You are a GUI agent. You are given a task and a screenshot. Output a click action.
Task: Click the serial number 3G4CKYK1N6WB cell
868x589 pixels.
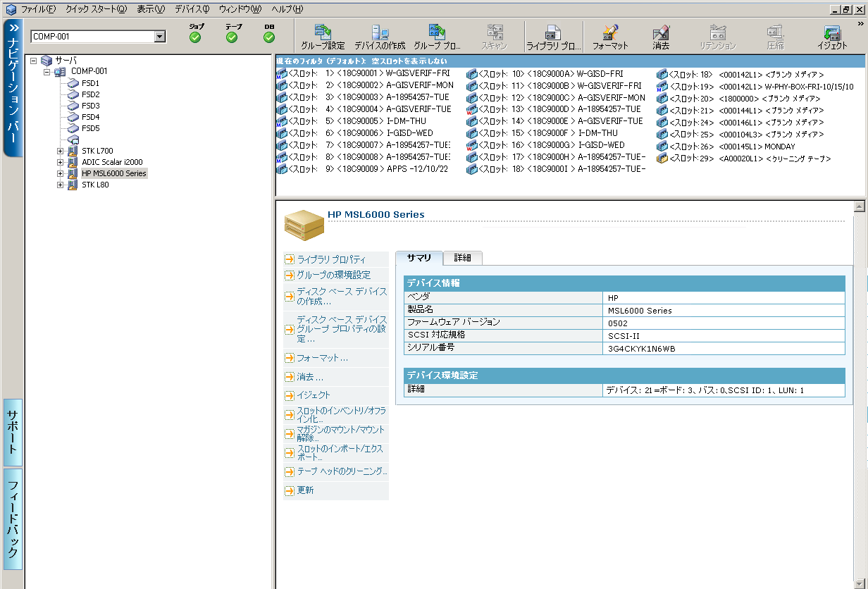pyautogui.click(x=724, y=348)
